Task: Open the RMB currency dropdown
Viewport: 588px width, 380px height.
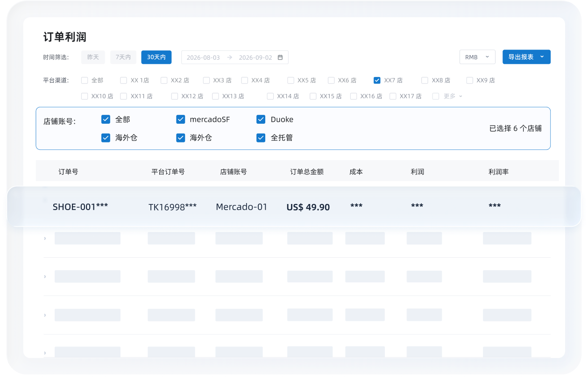Action: click(x=477, y=57)
